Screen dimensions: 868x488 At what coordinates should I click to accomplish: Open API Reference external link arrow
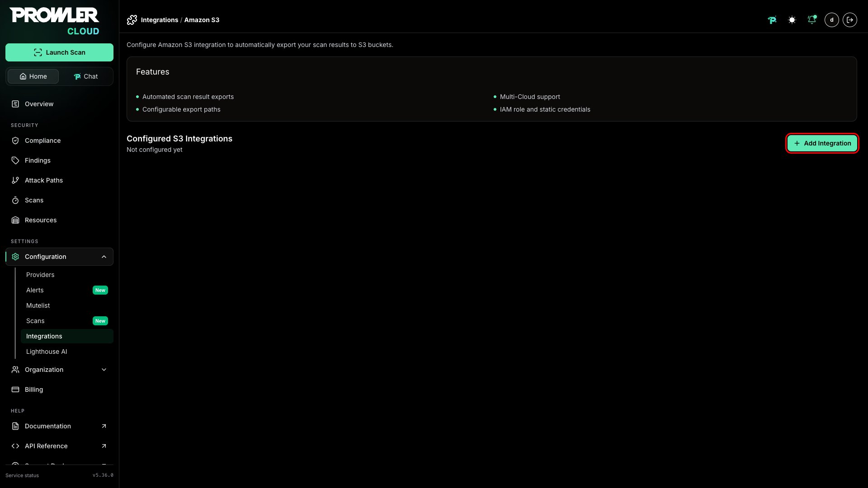pos(104,446)
